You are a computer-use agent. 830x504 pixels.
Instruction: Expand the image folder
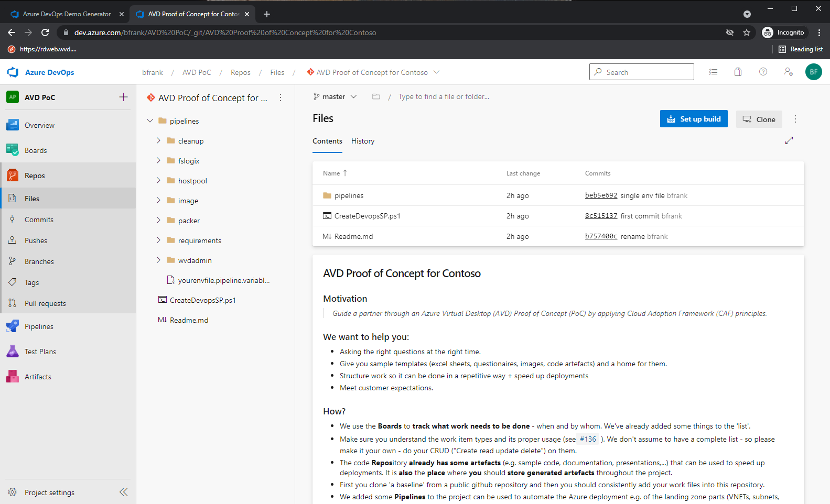click(158, 200)
